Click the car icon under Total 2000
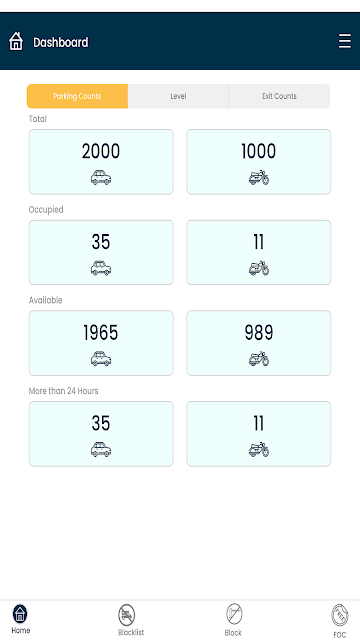Image resolution: width=360 pixels, height=640 pixels. (x=101, y=178)
